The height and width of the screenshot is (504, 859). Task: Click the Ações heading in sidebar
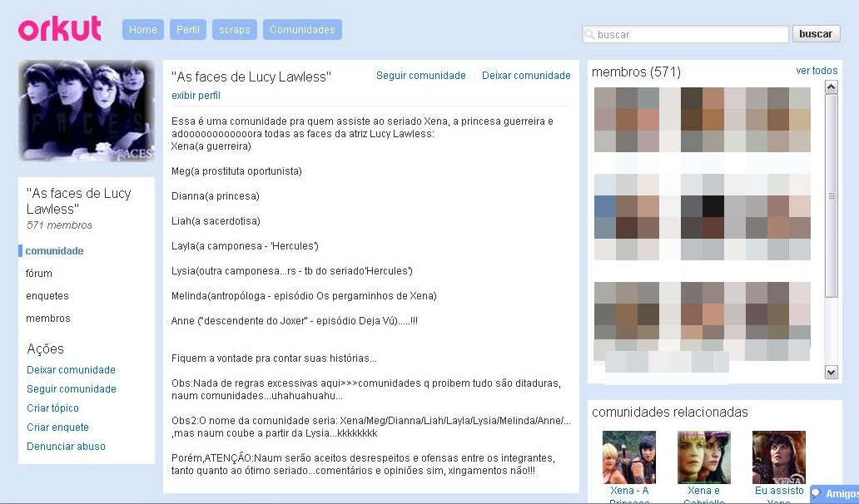pos(46,348)
